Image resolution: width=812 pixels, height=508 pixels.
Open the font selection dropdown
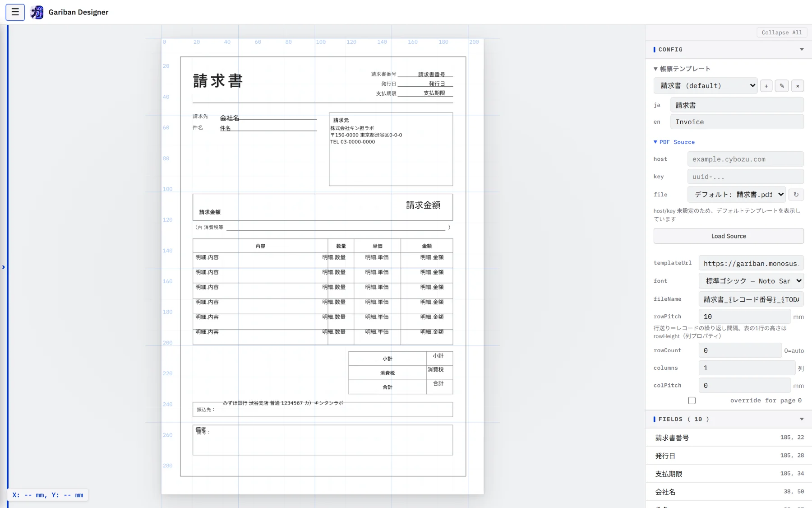point(751,281)
